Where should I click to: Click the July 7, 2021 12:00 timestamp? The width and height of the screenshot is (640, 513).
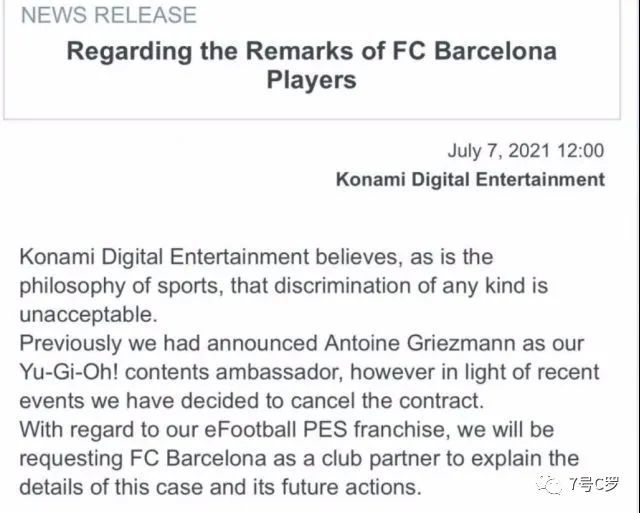(526, 152)
